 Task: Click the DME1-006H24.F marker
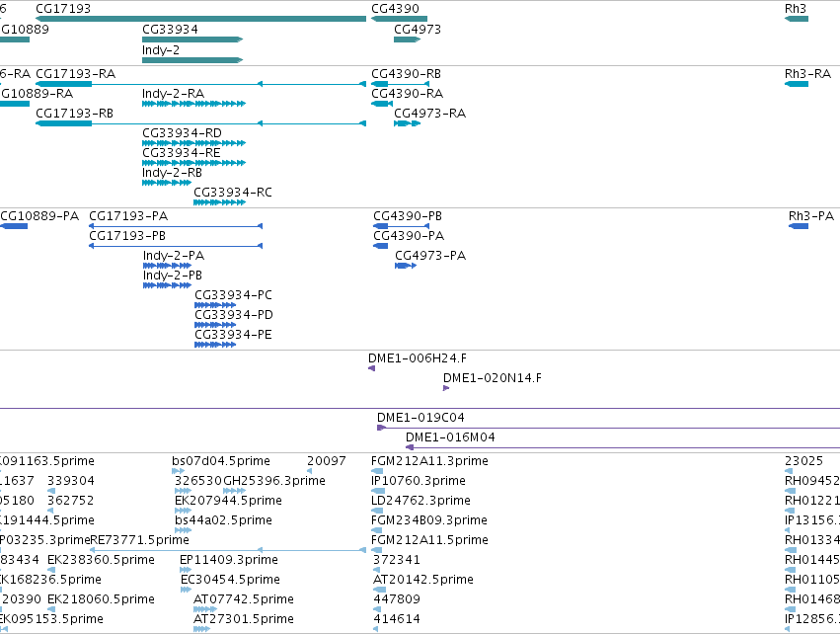pyautogui.click(x=372, y=368)
